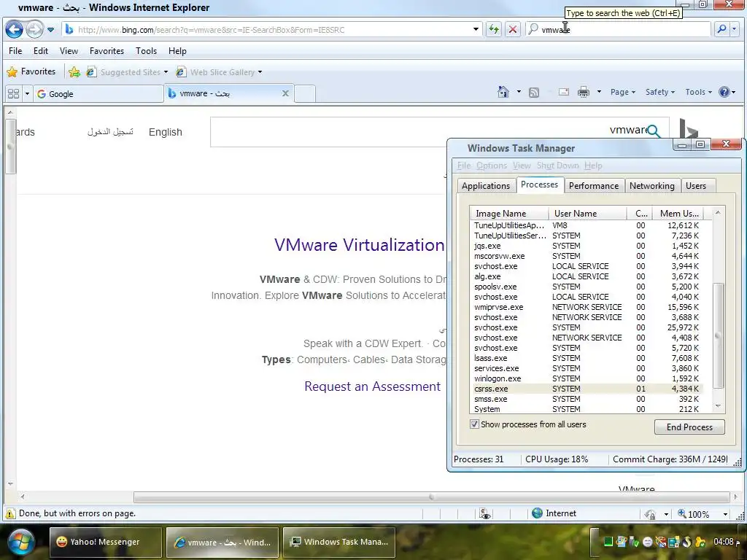Screen dimensions: 747x560
Task: Open the View menu in Internet Explorer
Action: 69,51
